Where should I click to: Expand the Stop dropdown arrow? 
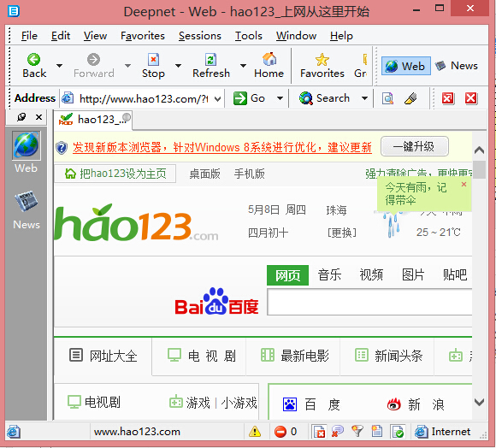pos(178,66)
